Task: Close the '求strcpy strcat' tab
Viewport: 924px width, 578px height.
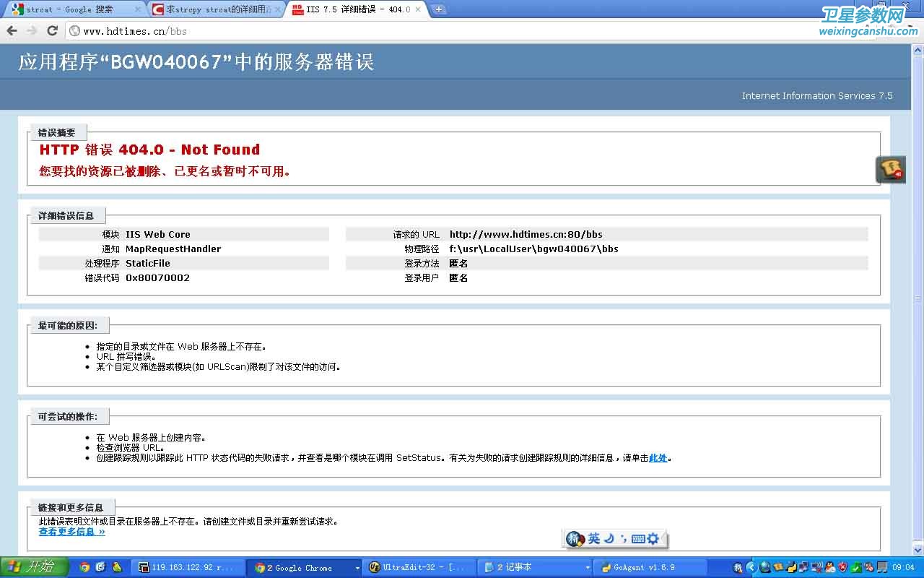Action: tap(277, 9)
